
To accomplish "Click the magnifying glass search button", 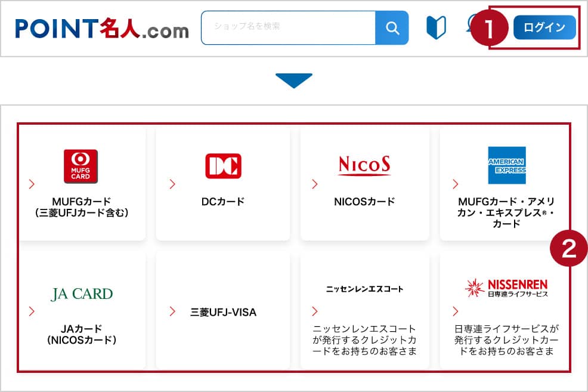I will 392,28.
